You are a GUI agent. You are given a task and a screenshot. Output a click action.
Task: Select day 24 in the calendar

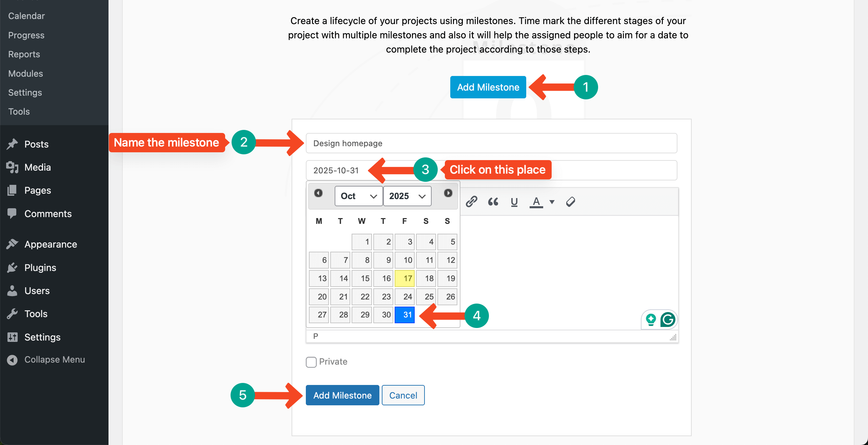pyautogui.click(x=405, y=297)
